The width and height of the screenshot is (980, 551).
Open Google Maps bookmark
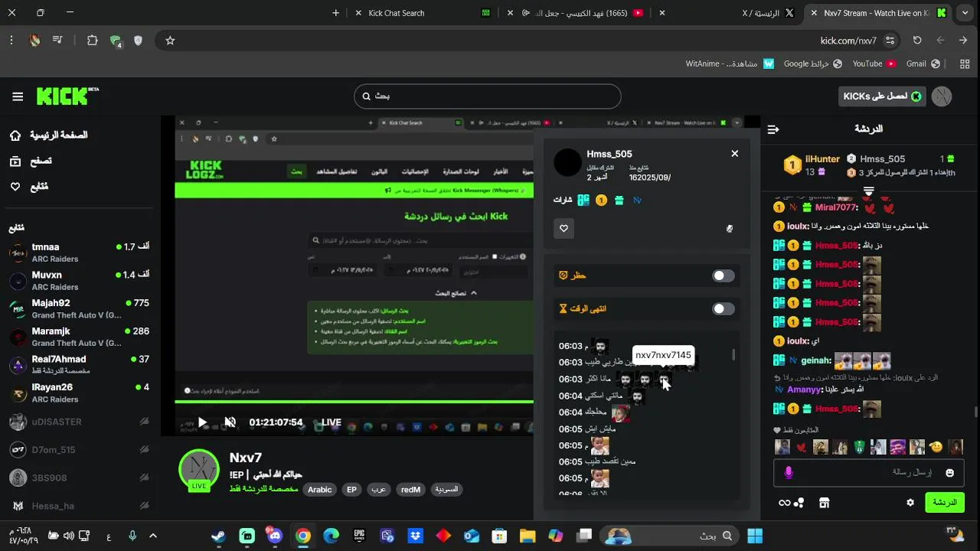point(812,64)
